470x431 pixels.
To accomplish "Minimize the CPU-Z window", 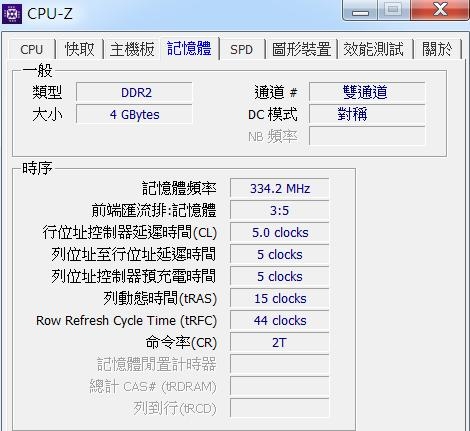I will tap(360, 11).
